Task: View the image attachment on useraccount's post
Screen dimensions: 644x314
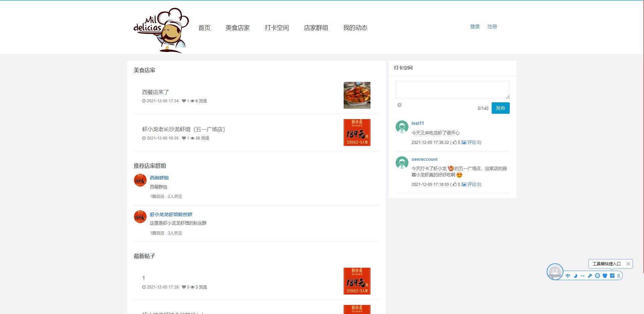Action: pos(463,184)
